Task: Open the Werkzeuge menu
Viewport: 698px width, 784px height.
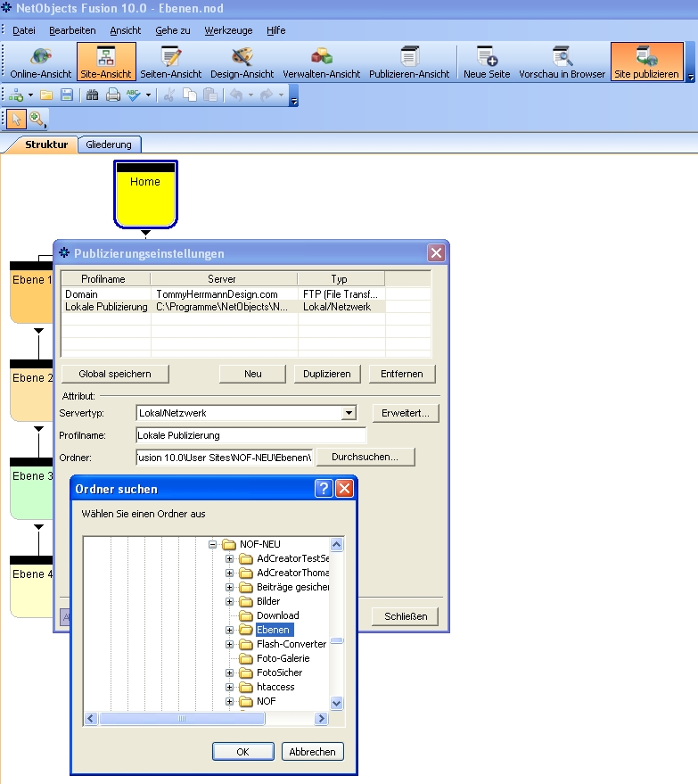Action: 228,30
